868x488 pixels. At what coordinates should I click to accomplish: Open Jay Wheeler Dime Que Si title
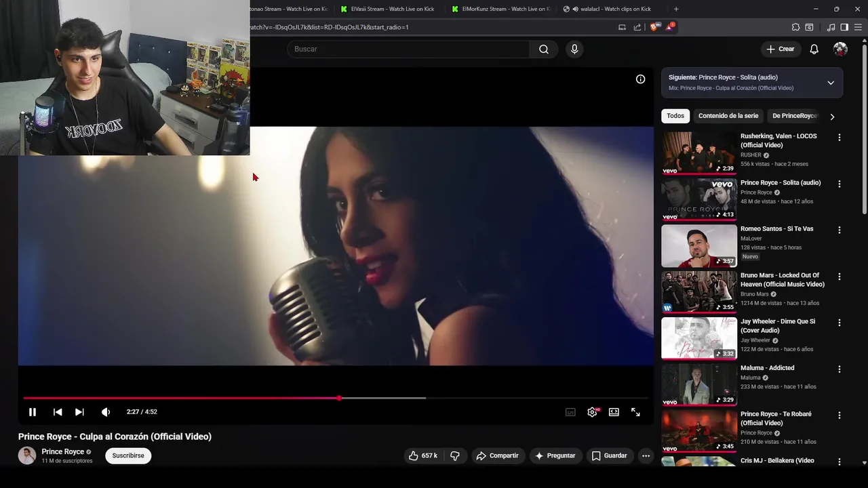(x=778, y=326)
